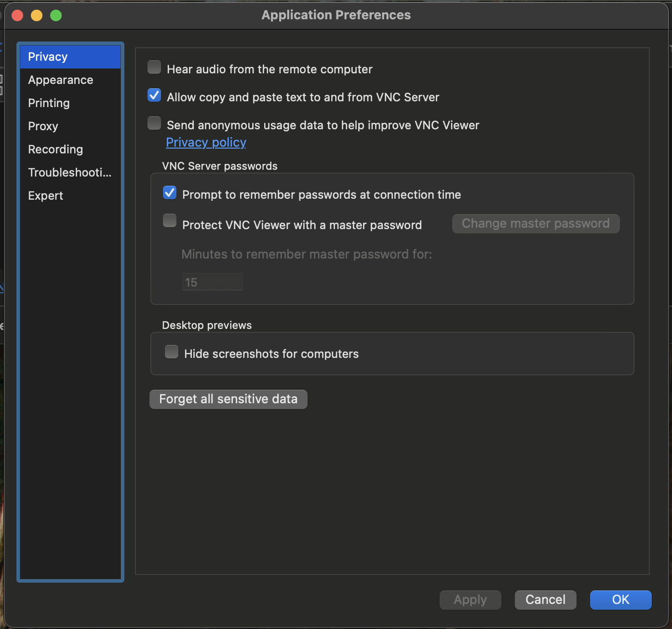Screen dimensions: 672x629
Task: Uncheck Allow copy and paste text checkbox
Action: point(154,95)
